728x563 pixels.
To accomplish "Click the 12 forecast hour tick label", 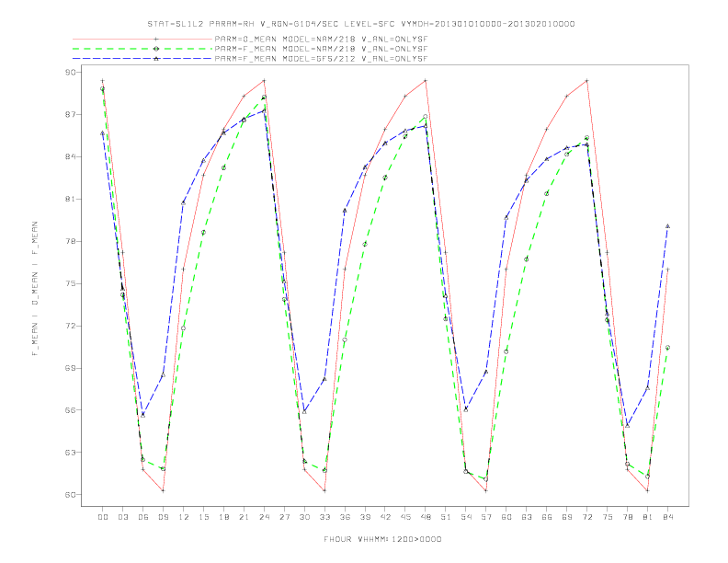I will click(184, 517).
